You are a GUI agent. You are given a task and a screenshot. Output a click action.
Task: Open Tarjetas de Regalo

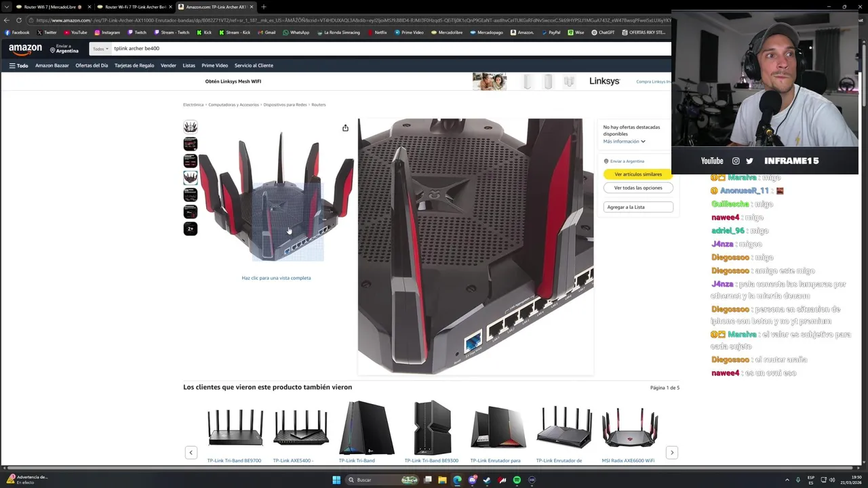(134, 66)
